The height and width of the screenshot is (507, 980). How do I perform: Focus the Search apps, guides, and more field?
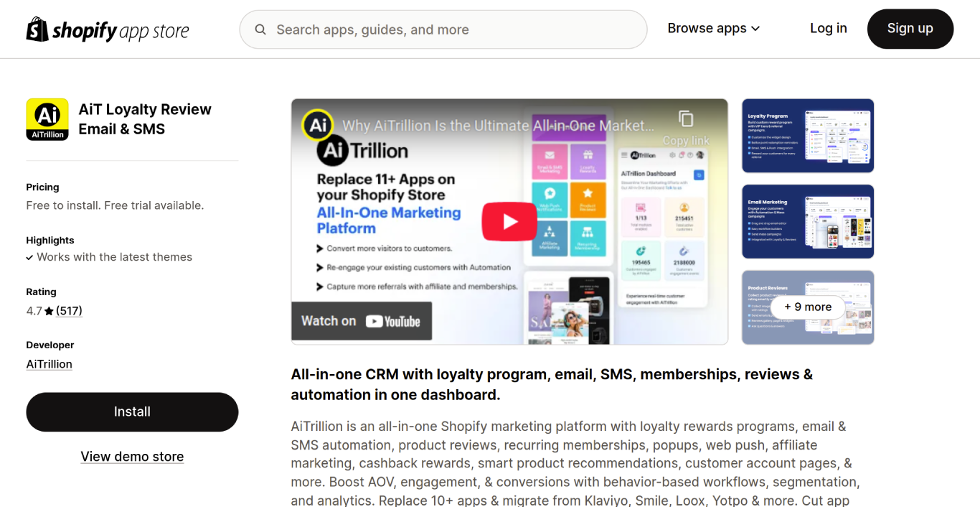point(443,29)
